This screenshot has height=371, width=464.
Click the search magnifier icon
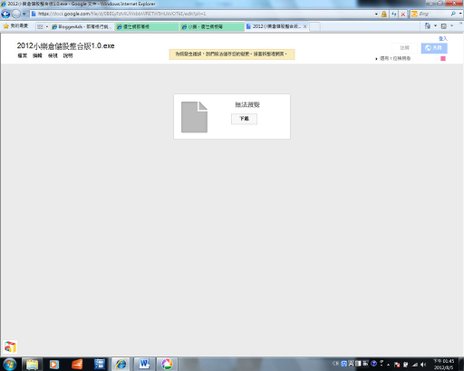point(453,14)
